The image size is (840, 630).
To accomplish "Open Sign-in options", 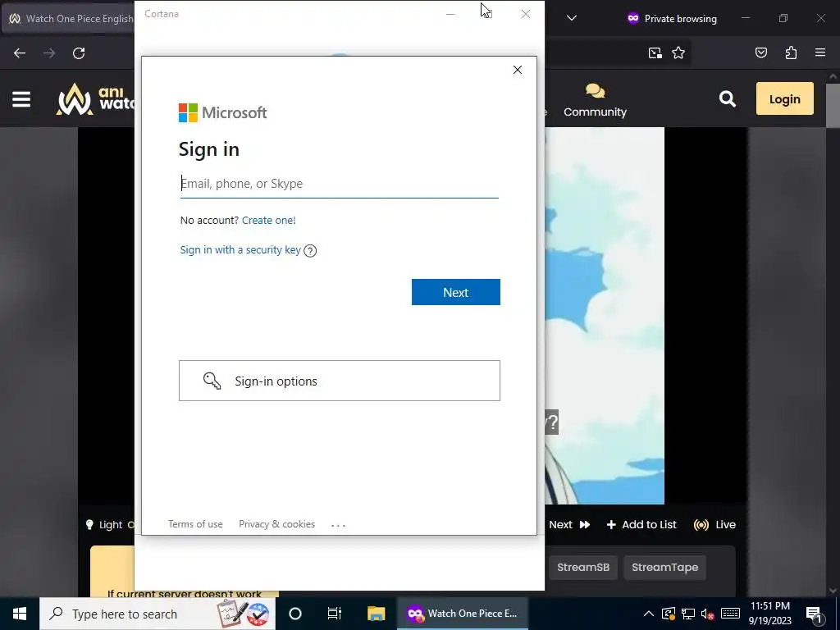I will pyautogui.click(x=339, y=381).
